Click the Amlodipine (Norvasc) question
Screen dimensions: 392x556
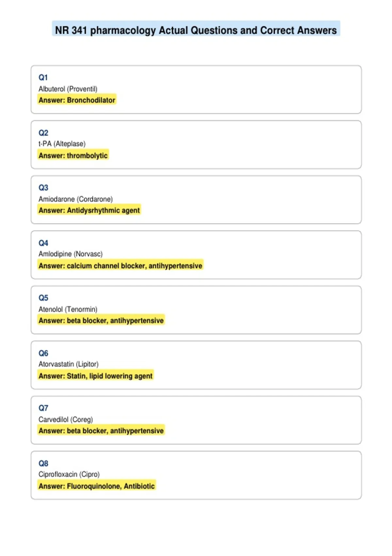71,254
